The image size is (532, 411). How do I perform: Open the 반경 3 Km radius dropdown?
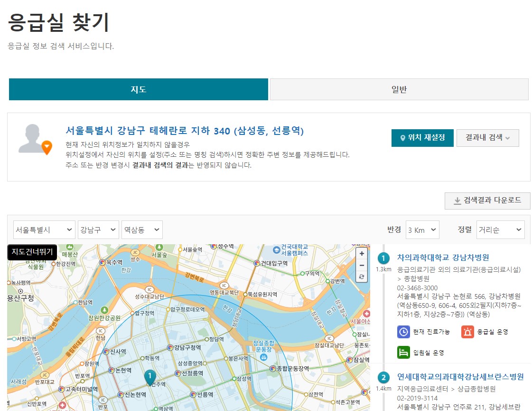[422, 230]
